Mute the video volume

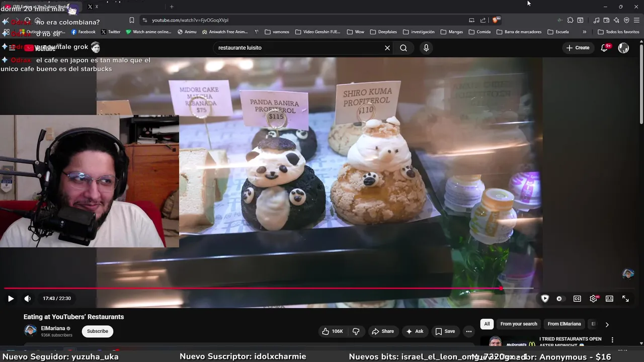tap(28, 299)
